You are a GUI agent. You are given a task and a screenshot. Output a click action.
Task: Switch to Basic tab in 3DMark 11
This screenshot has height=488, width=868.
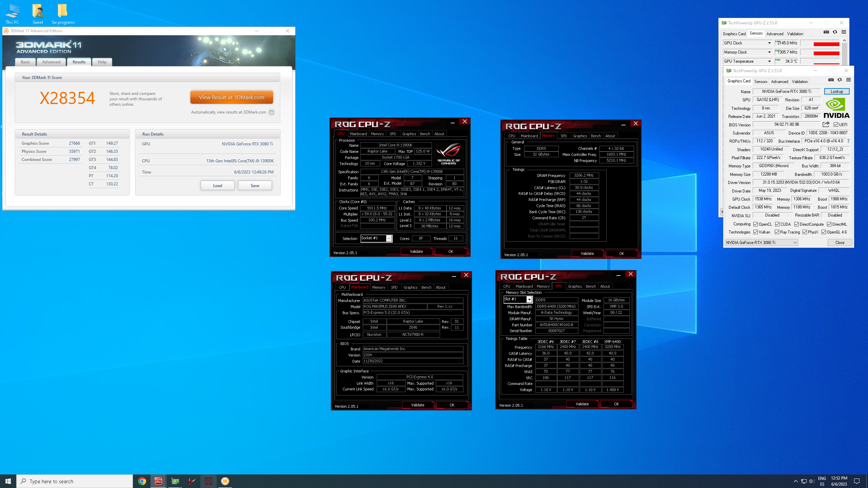[x=25, y=62]
